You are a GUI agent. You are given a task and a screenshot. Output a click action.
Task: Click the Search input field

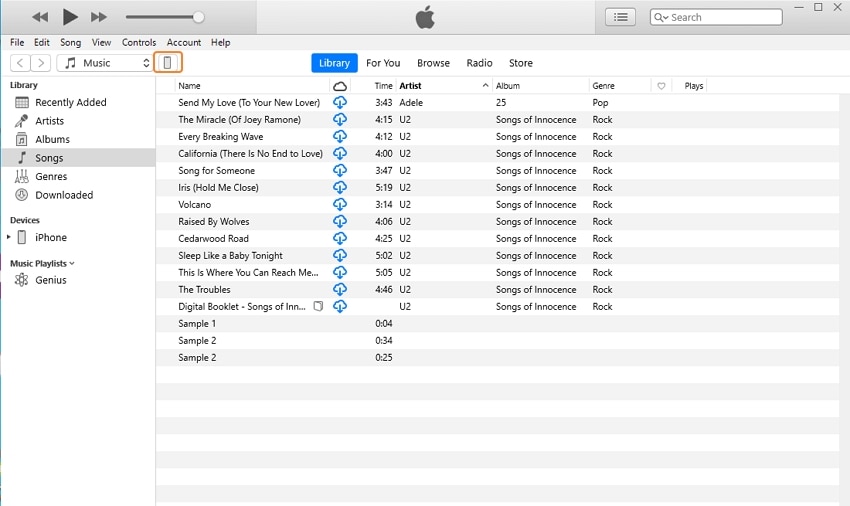coord(716,17)
